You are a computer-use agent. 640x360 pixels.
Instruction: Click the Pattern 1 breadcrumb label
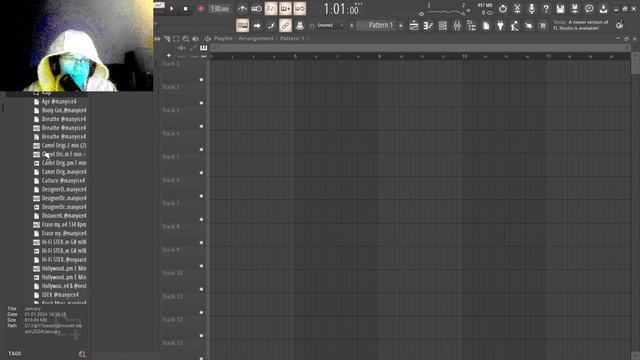[x=291, y=38]
